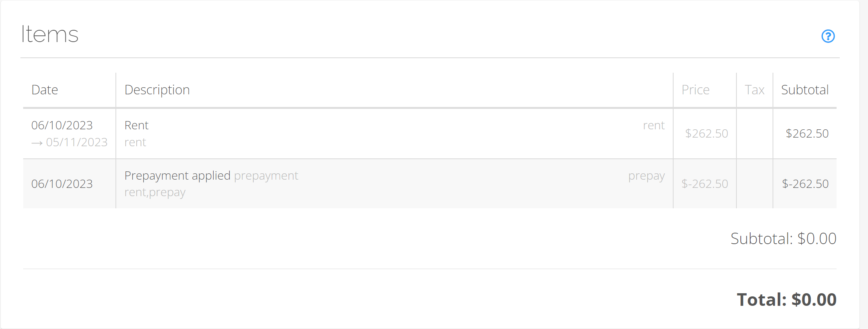Open the blue help question mark icon
This screenshot has height=329, width=868.
[x=828, y=36]
